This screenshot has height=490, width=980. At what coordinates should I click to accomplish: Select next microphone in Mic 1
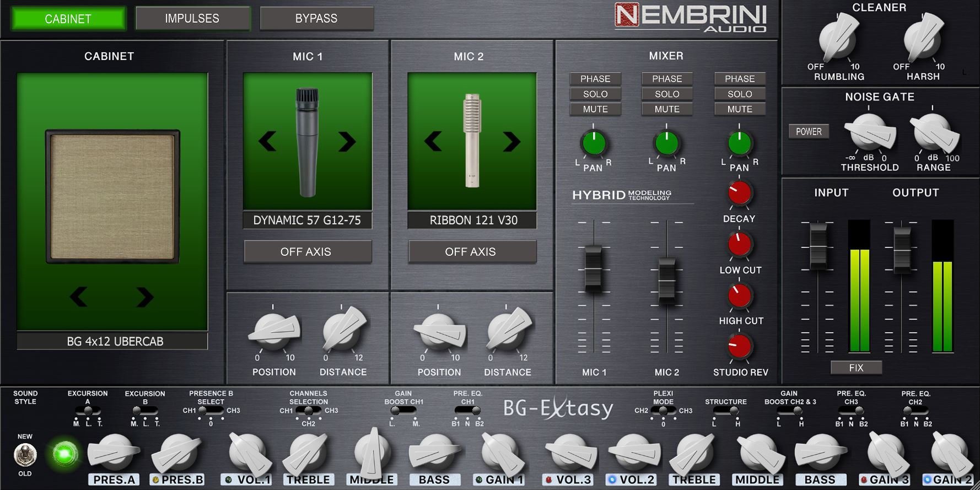pos(347,142)
